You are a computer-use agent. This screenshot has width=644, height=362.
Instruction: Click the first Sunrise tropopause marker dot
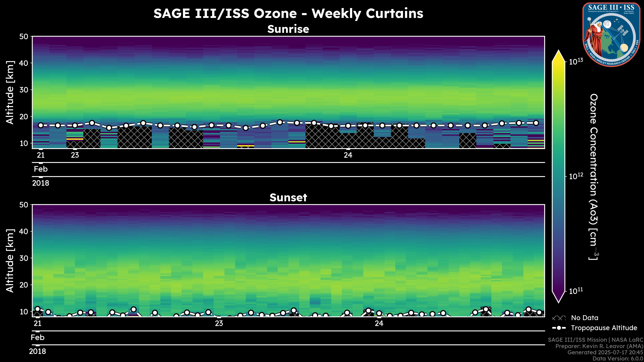tap(41, 125)
